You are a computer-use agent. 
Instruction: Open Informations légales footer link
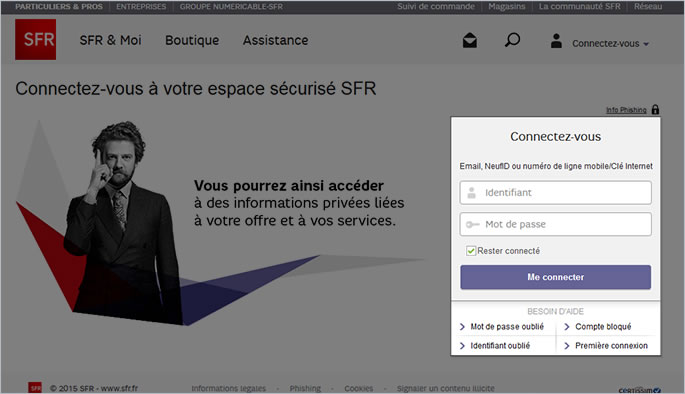coord(228,388)
